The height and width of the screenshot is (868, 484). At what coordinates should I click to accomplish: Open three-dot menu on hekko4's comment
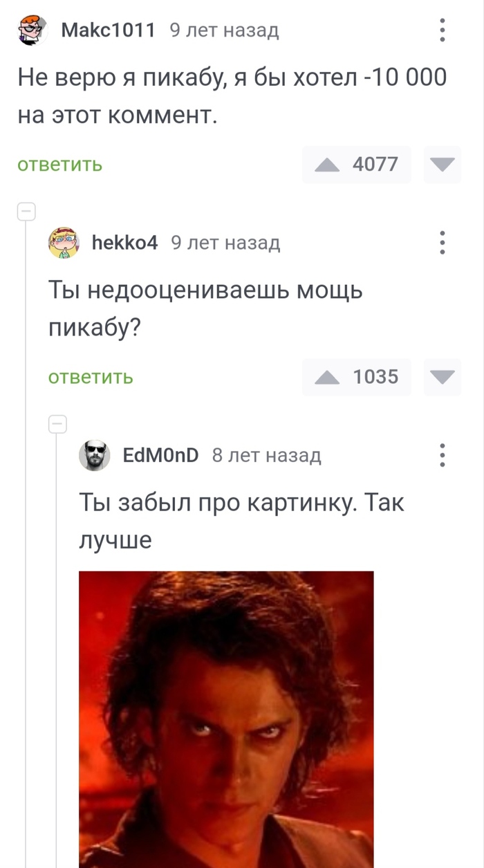[x=443, y=243]
